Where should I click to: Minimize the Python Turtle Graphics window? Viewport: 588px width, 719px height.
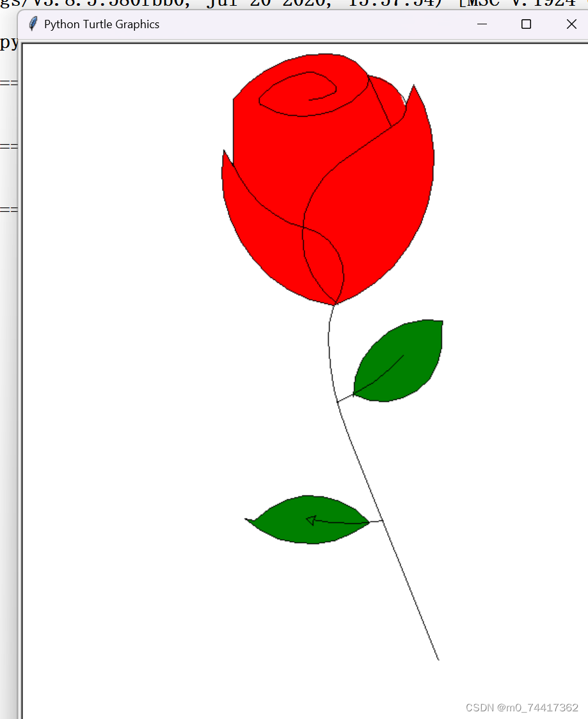coord(481,24)
